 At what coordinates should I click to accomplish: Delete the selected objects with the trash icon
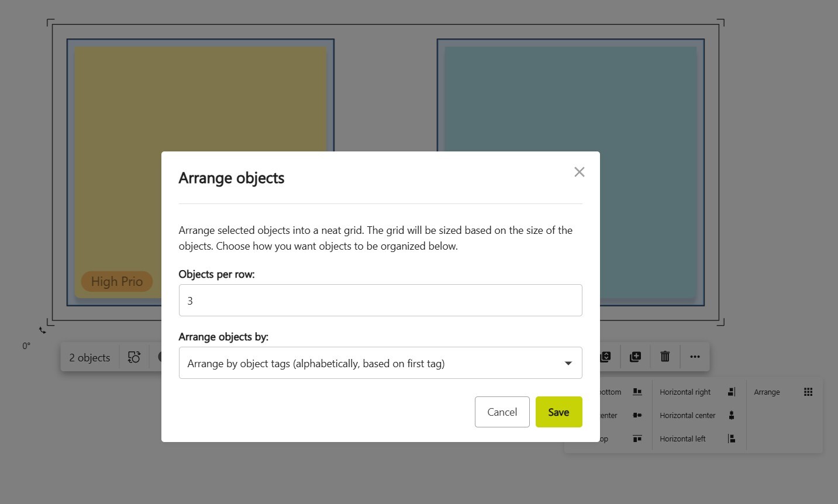click(x=665, y=357)
